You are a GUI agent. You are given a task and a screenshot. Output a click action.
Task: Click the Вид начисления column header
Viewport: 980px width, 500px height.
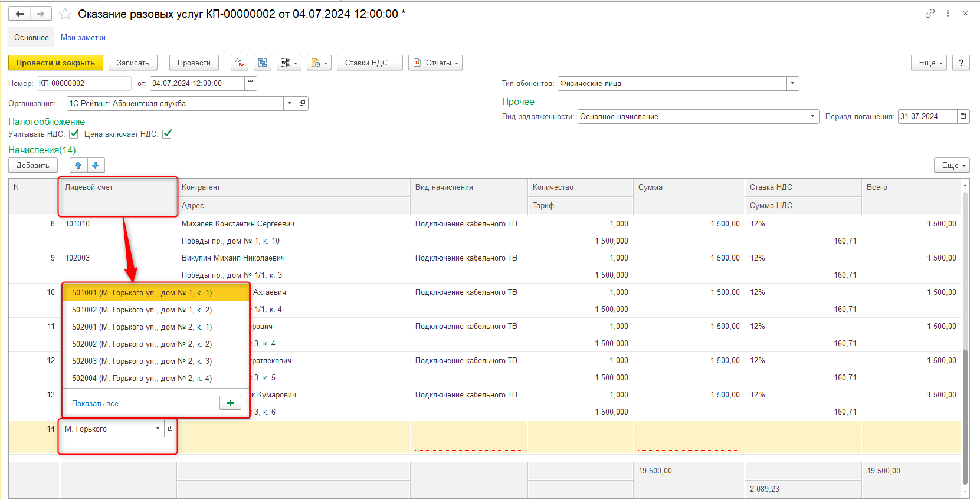pyautogui.click(x=469, y=196)
